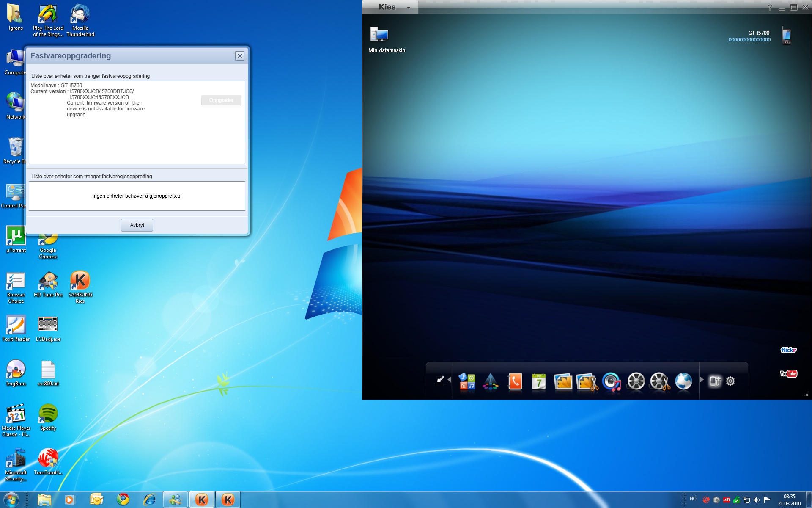Select the SAMSUNG Kies desktop shortcut
The width and height of the screenshot is (812, 508).
click(80, 287)
